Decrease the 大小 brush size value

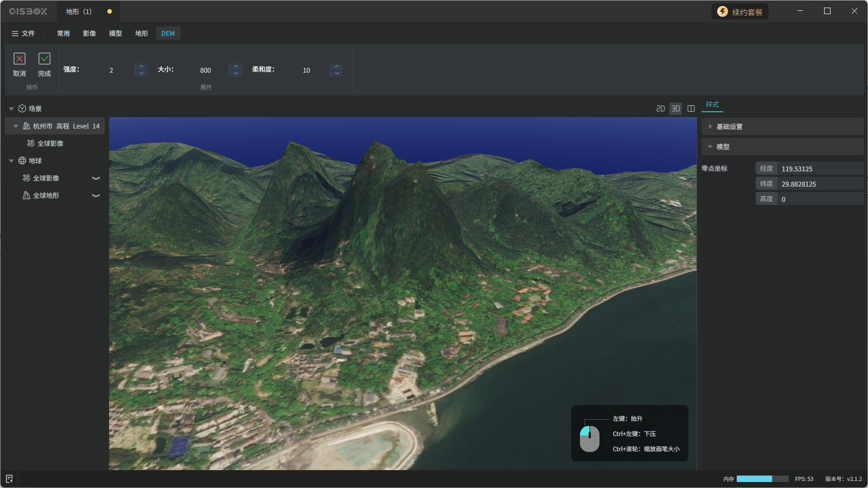pos(235,73)
